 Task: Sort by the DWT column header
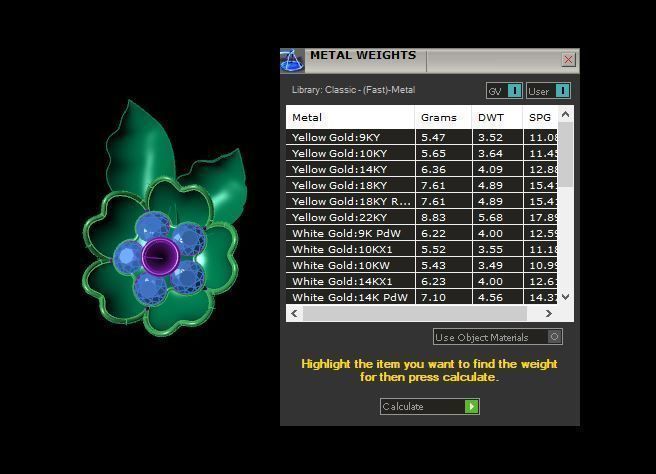(x=497, y=118)
